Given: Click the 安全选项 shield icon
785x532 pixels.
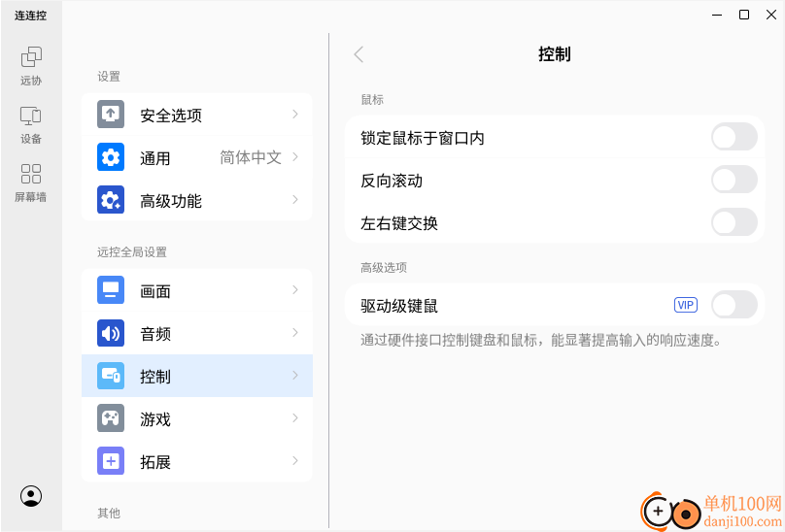Looking at the screenshot, I should (111, 115).
